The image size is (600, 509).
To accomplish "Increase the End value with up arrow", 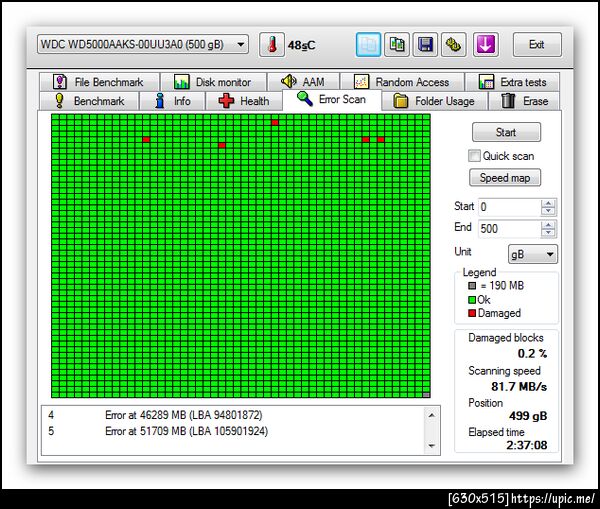I will point(548,225).
